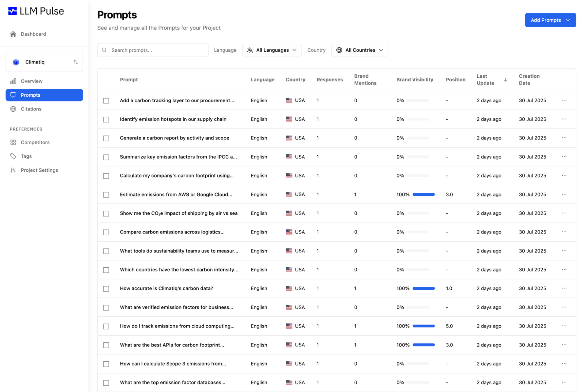Click visibility bar for 'Estimate emissions from AWS' row
Image resolution: width=582 pixels, height=392 pixels.
click(x=424, y=194)
